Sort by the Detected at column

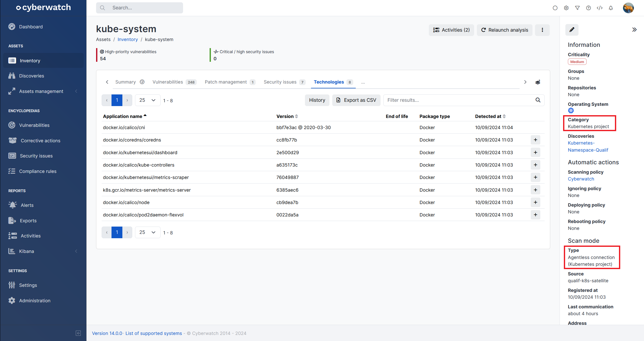490,116
